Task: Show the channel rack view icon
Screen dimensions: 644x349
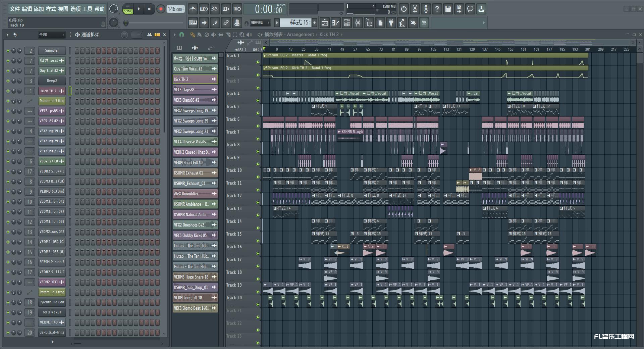Action: 347,23
